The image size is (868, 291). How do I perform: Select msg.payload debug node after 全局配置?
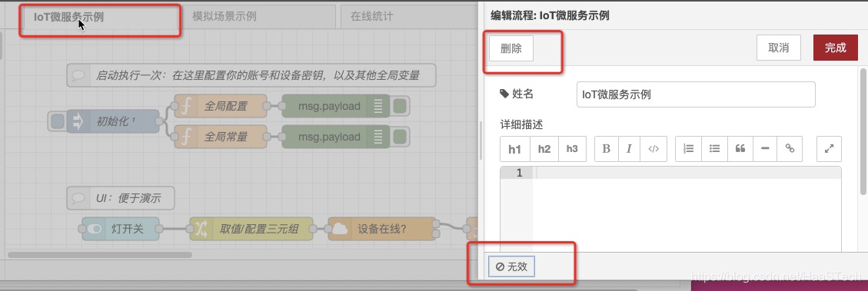pos(335,106)
